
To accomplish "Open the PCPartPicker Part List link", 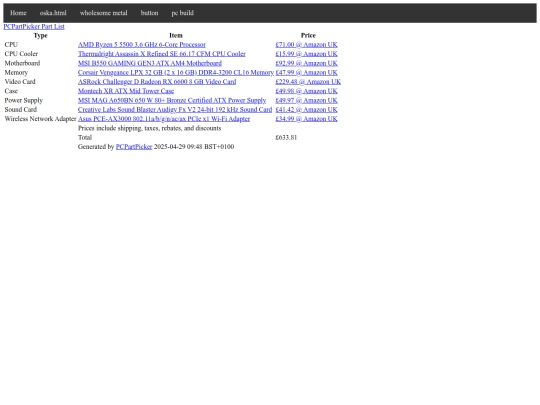I will 34,27.
